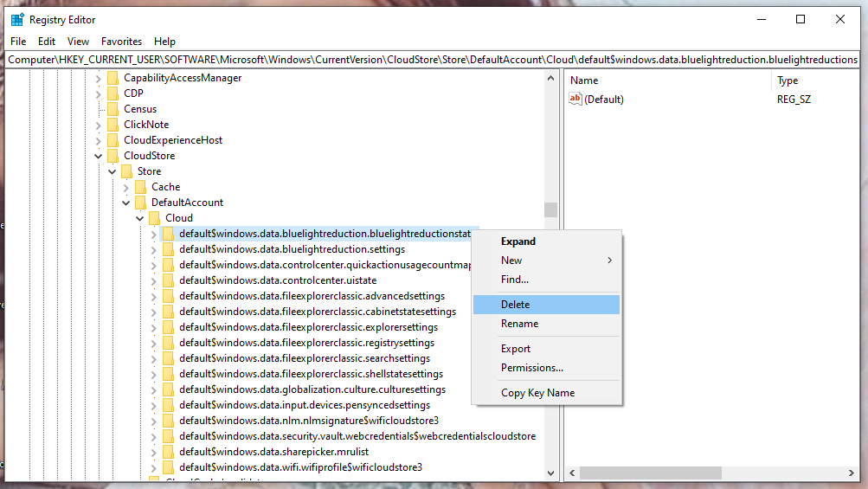Select the REG_SZ type cell
Viewport: 868px width, 489px height.
point(794,100)
